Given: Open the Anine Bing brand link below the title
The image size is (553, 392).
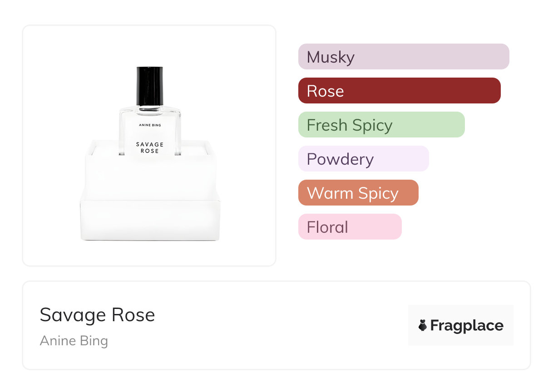Looking at the screenshot, I should 74,341.
